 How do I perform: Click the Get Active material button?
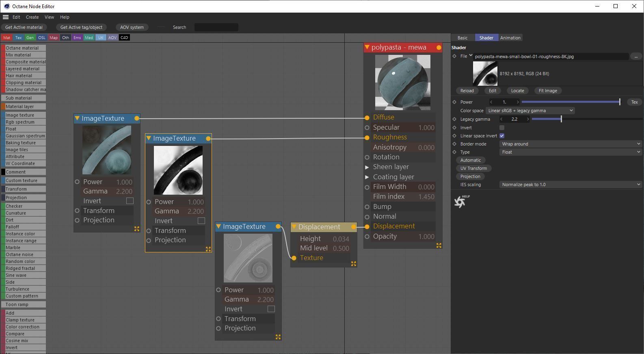[x=24, y=27]
